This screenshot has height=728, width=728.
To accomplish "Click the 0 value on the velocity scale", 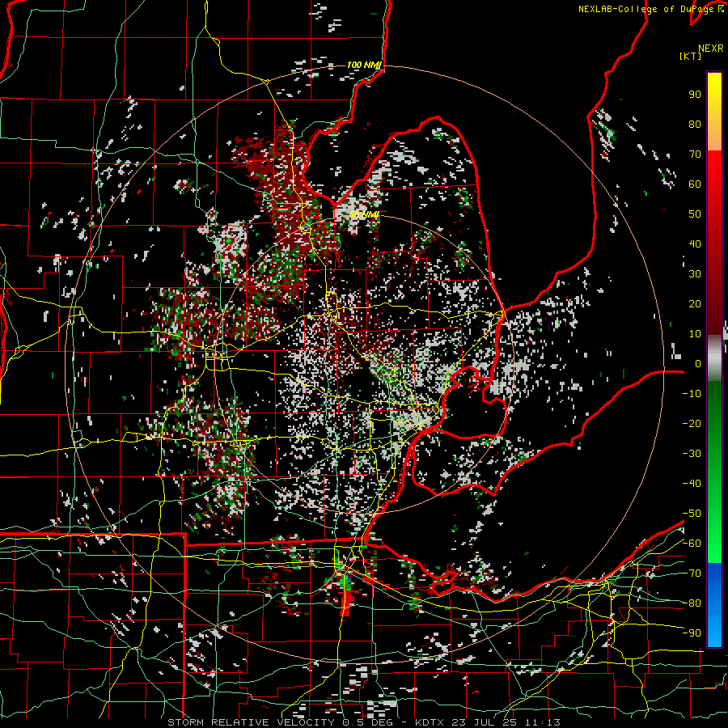I will click(x=698, y=364).
